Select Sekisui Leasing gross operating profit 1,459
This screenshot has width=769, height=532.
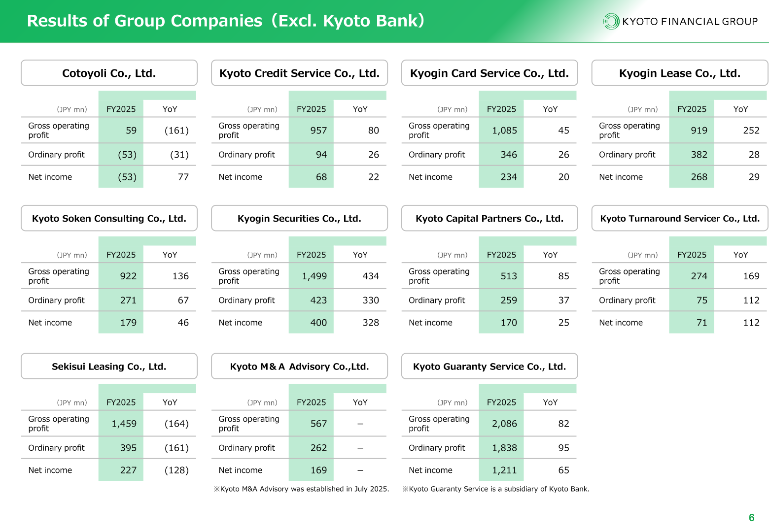coord(124,424)
